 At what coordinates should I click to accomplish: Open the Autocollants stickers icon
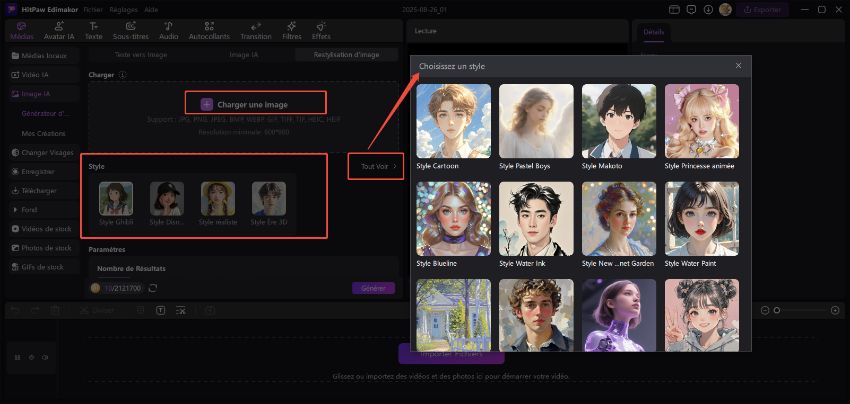(208, 28)
